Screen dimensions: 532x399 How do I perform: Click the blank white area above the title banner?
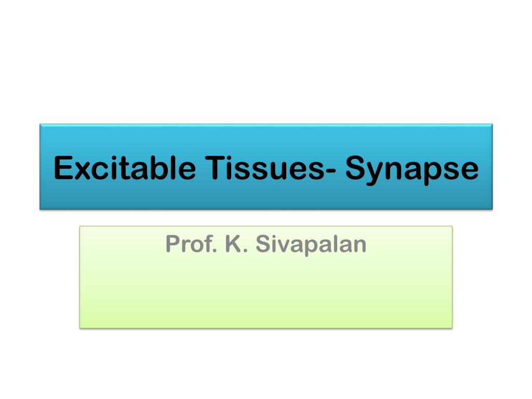coord(266,61)
